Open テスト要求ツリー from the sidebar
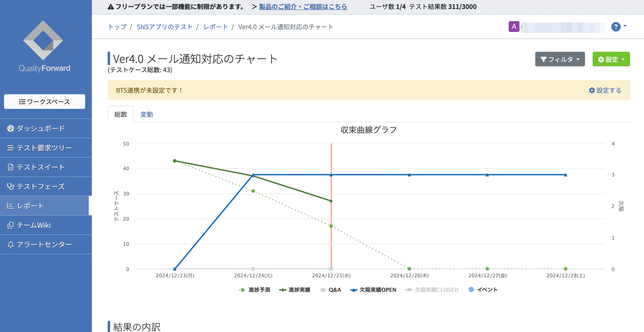The width and height of the screenshot is (644, 332). coord(44,148)
